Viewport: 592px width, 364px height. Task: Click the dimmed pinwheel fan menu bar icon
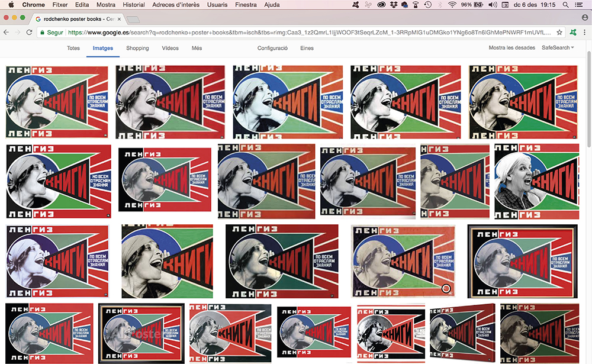point(368,5)
